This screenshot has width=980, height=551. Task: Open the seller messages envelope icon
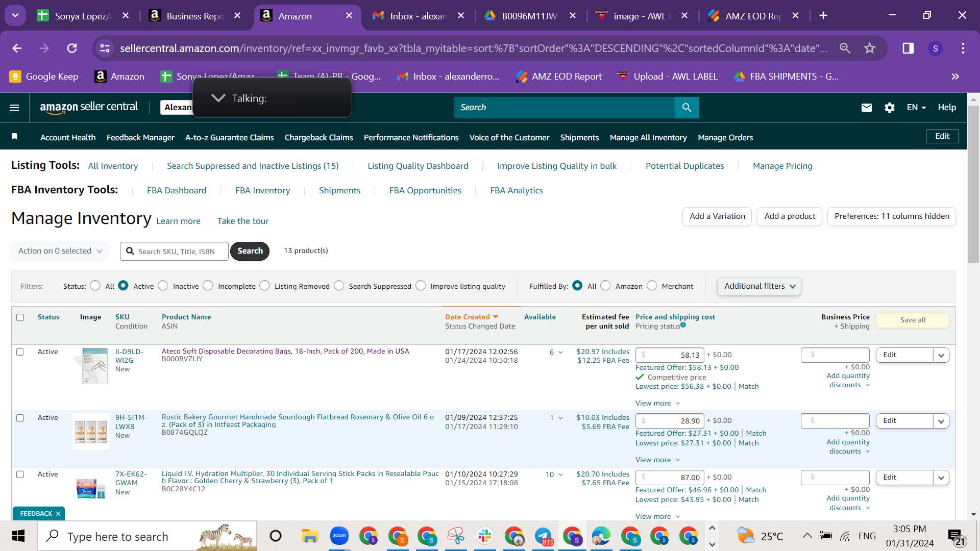pyautogui.click(x=867, y=108)
